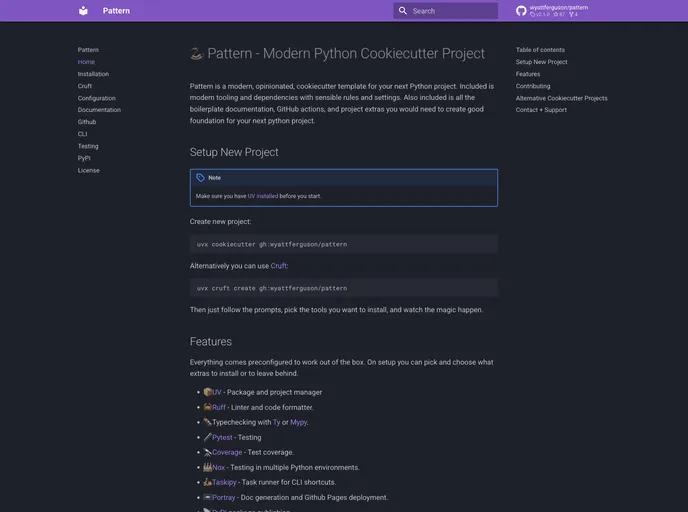
Task: Follow the Cruft link in text
Action: click(278, 266)
